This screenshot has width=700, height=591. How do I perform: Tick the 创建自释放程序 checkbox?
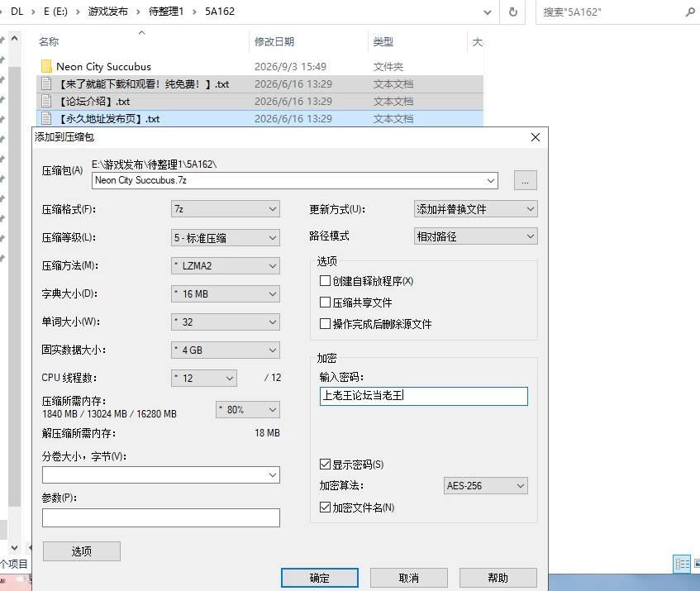[325, 281]
